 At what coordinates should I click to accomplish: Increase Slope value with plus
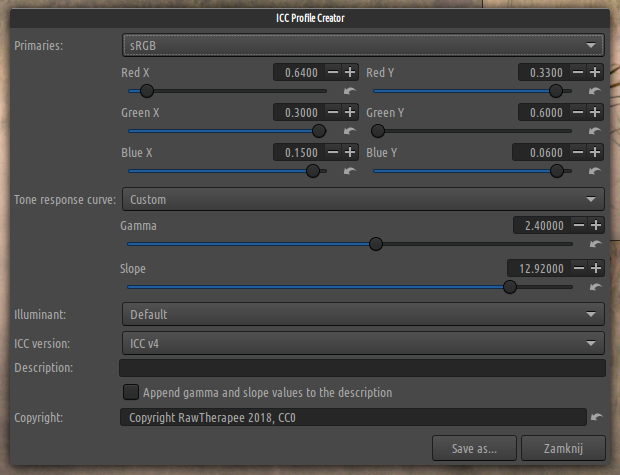pos(596,268)
